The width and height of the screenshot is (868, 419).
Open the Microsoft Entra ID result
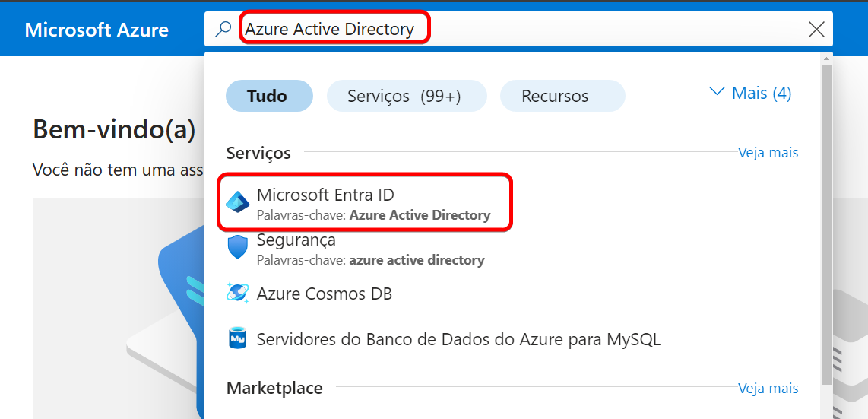325,195
